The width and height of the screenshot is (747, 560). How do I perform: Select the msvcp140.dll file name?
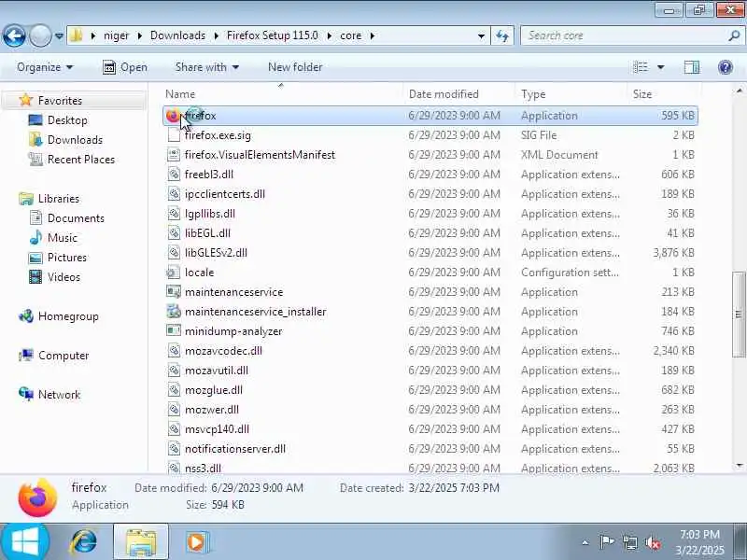217,429
